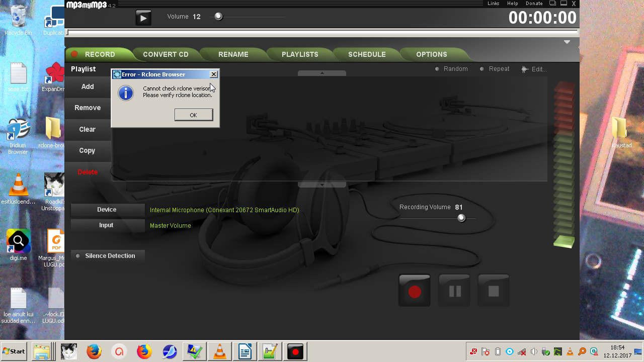
Task: Click the playlist Remove button
Action: [x=88, y=108]
